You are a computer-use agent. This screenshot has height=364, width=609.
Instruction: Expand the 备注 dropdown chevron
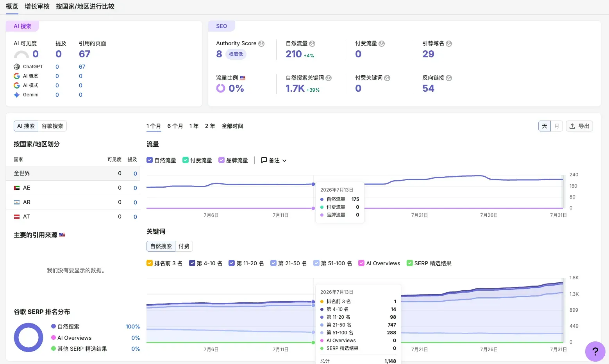click(284, 161)
